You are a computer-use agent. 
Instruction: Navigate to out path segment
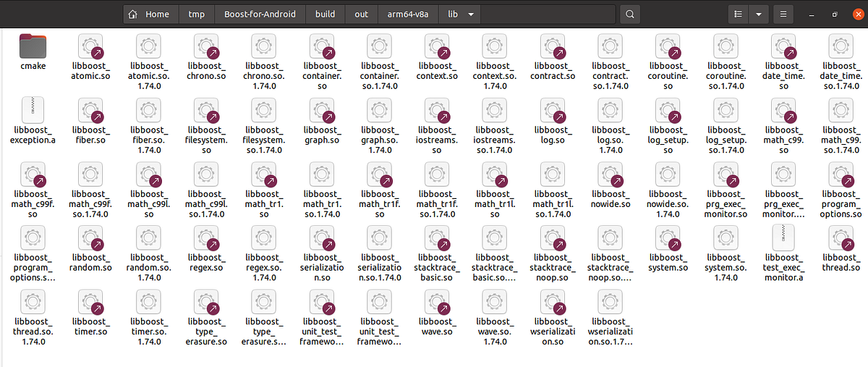(361, 14)
